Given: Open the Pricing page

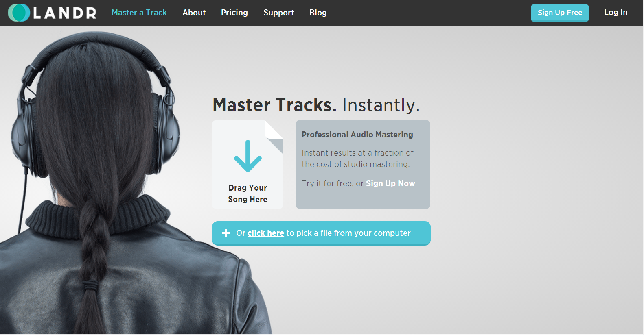Looking at the screenshot, I should point(234,13).
